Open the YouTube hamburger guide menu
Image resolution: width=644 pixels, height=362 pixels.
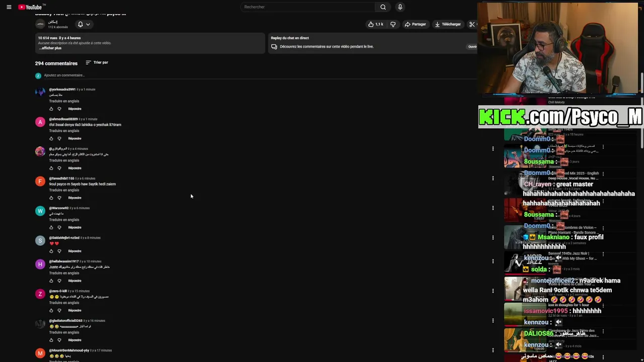pyautogui.click(x=9, y=7)
